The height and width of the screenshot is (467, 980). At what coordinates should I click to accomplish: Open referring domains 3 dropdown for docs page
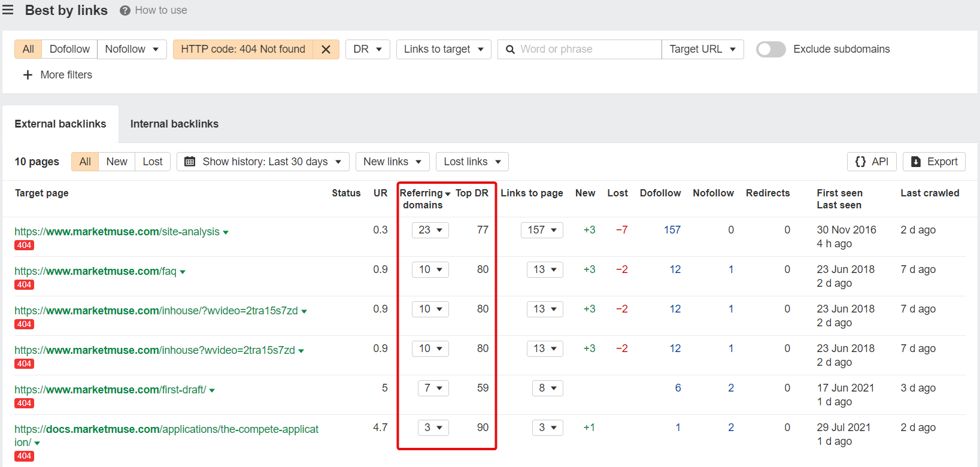(433, 427)
